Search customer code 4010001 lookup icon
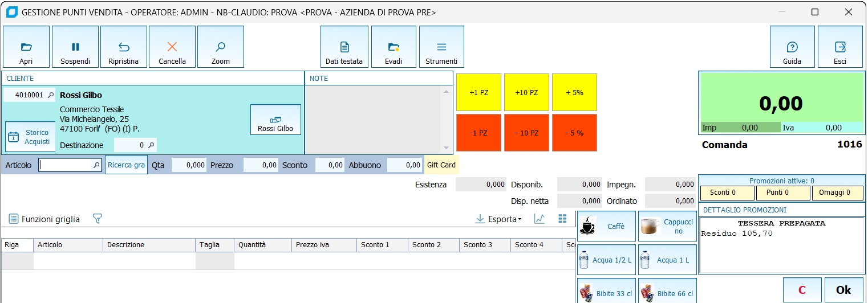 51,95
